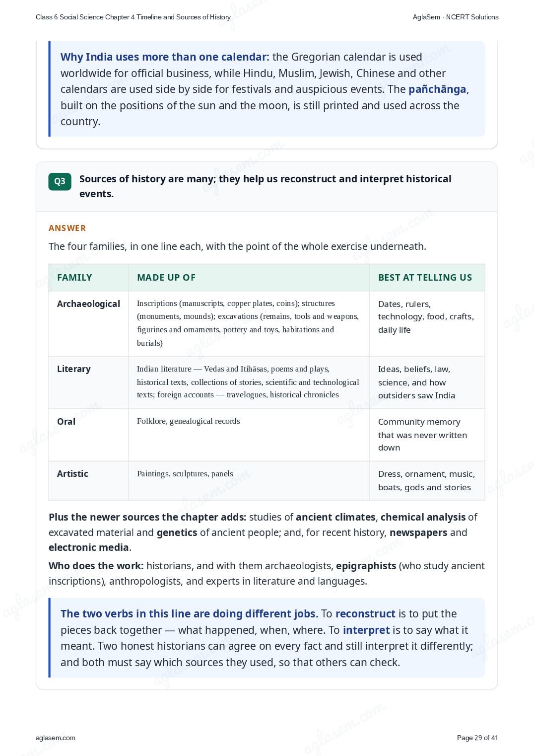Click the bold blue word interpret
Image resolution: width=534 pixels, height=756 pixels.
pos(366,630)
